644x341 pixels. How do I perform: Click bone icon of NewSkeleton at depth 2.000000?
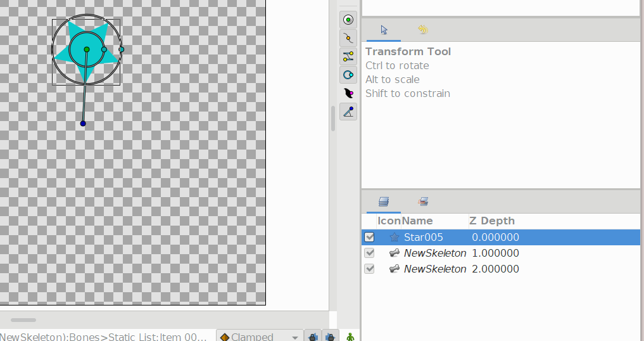coord(395,269)
